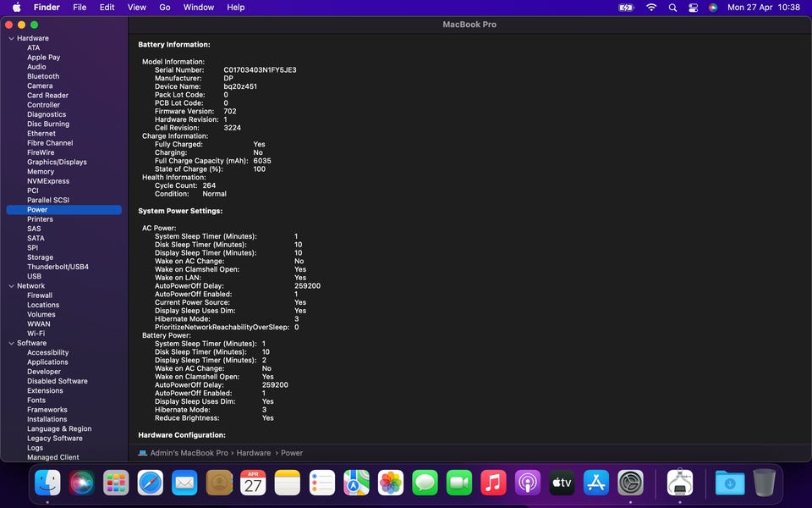Open the Help menu
This screenshot has height=508, width=812.
(236, 8)
